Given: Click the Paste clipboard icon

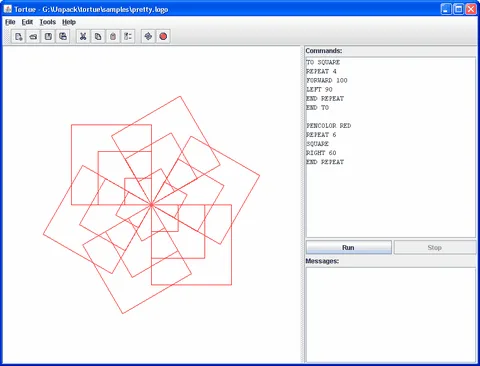Looking at the screenshot, I should click(x=113, y=36).
